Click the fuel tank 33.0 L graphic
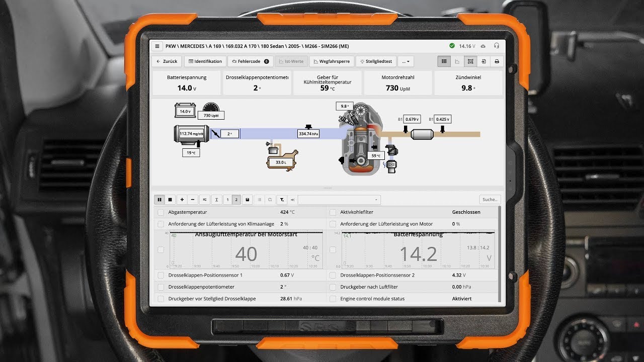 point(282,160)
